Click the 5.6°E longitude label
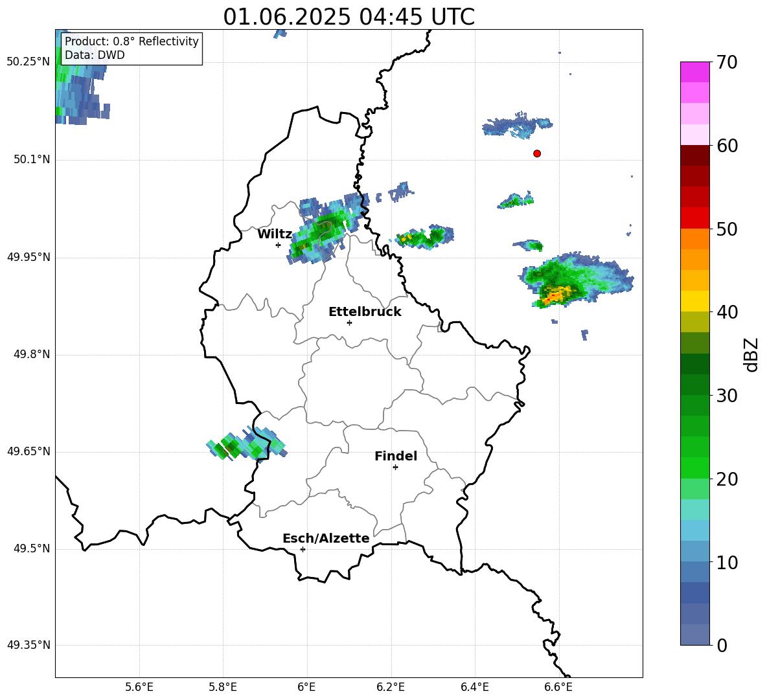The image size is (767, 700). 139,687
